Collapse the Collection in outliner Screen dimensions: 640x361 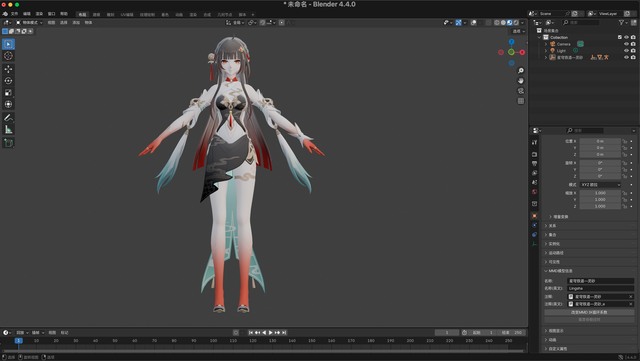[540, 37]
